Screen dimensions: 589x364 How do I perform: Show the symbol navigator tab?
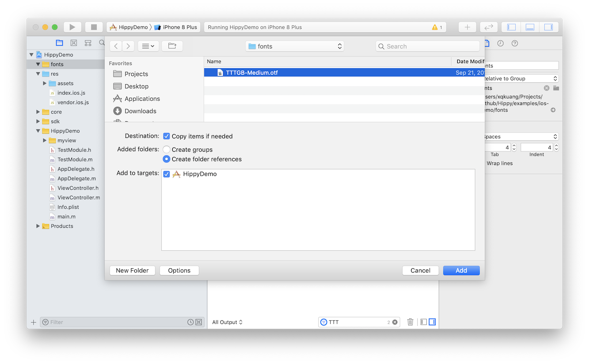pyautogui.click(x=88, y=43)
